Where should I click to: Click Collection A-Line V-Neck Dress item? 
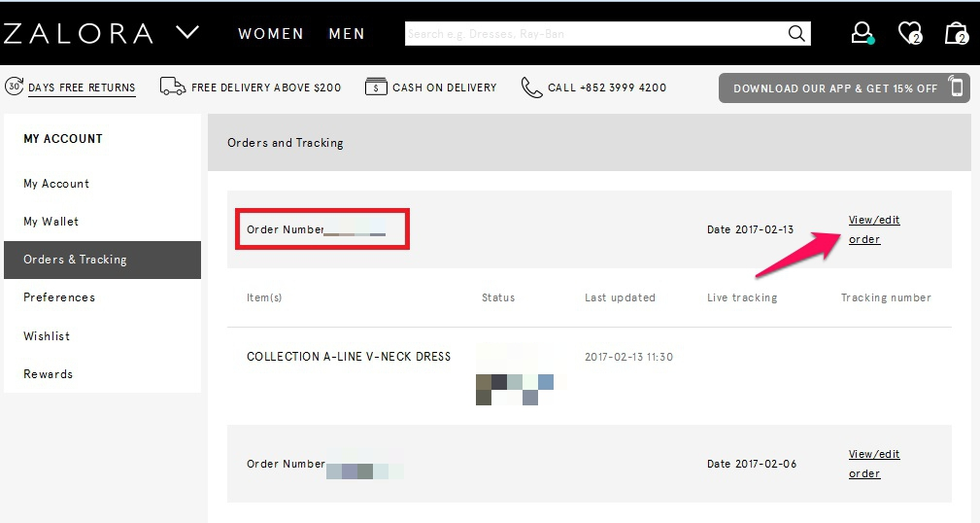point(349,357)
